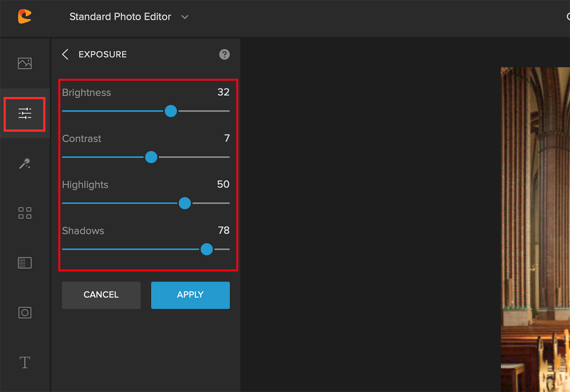
Task: Open the Effects grid panel
Action: 24,213
